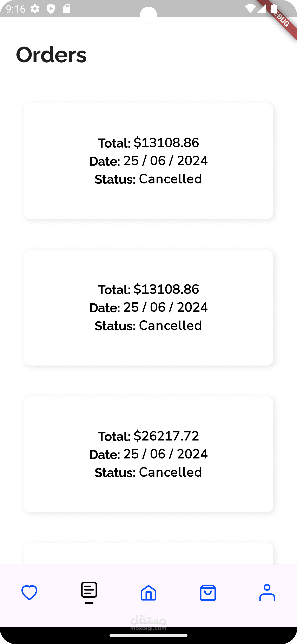Viewport: 297px width, 644px height.
Task: Tap the cellular signal status icon
Action: pos(261,9)
